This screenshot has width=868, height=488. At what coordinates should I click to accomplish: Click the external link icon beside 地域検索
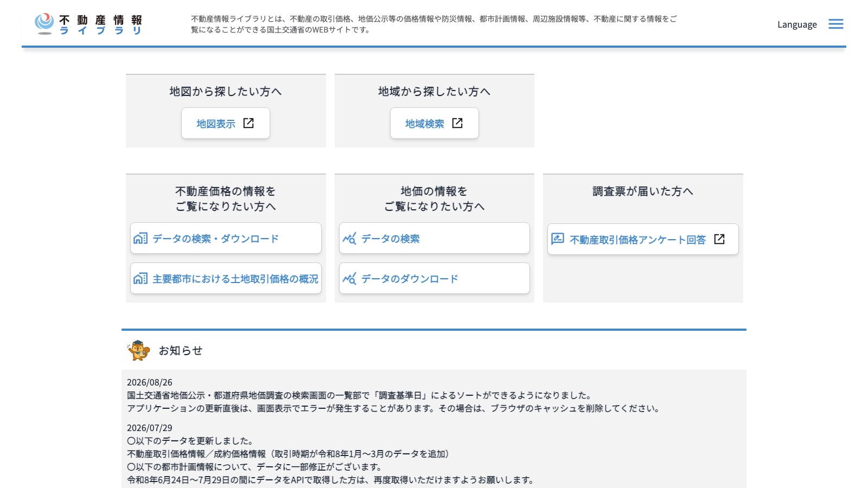457,123
